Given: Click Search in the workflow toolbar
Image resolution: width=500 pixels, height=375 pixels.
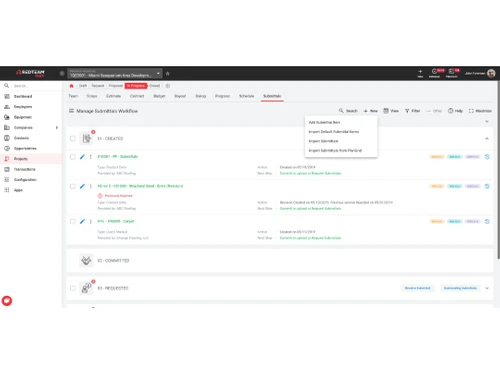Looking at the screenshot, I should (x=348, y=111).
